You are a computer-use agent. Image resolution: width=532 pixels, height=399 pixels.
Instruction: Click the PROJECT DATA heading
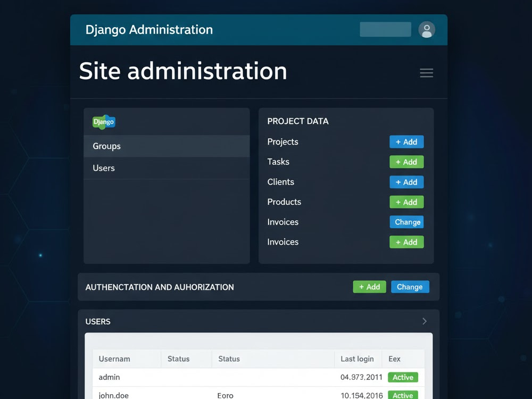pos(298,121)
